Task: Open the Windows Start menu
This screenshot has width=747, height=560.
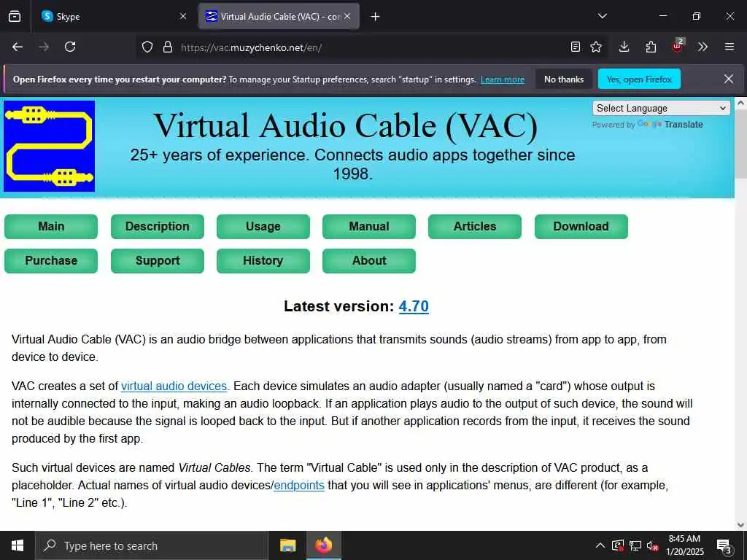Action: click(18, 545)
